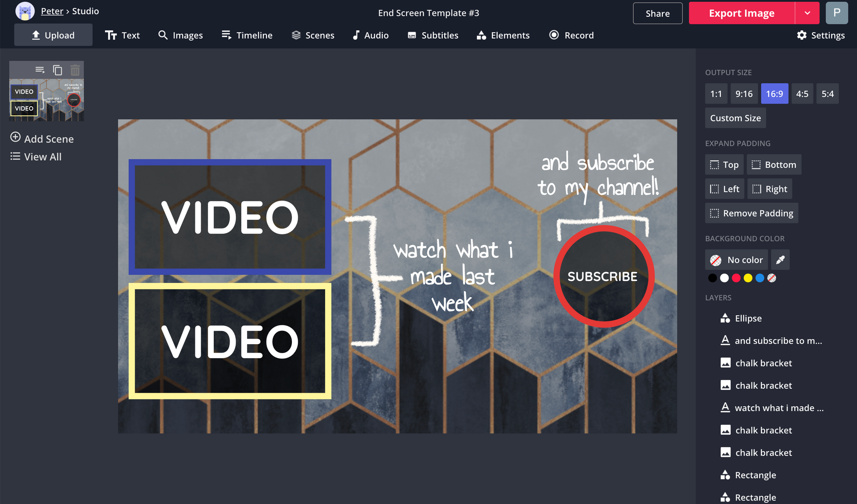Open the P user account menu

836,13
